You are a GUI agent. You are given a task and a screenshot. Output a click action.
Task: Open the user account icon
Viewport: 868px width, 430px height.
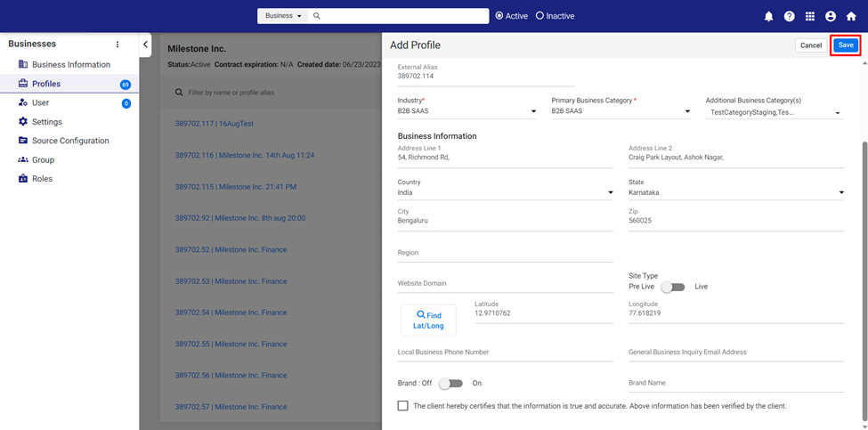pyautogui.click(x=831, y=17)
